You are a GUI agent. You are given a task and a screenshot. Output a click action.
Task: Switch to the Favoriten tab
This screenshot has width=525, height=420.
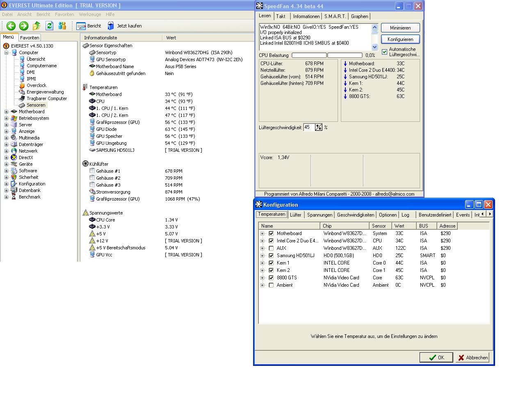click(30, 37)
